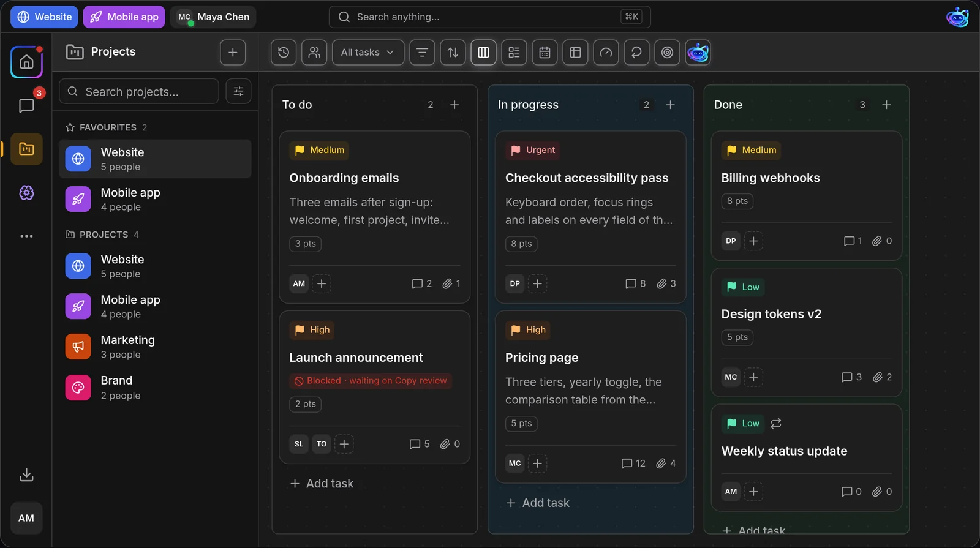Open the Onboarding emails card title

[x=344, y=178]
